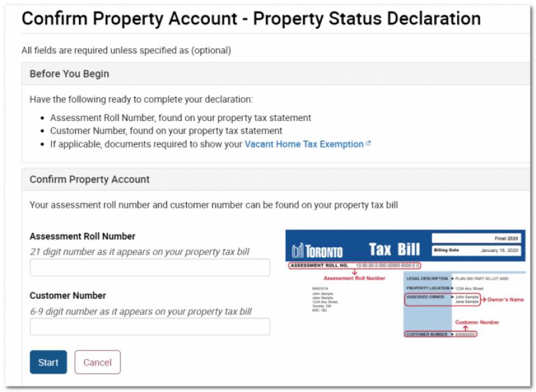This screenshot has height=392, width=536.
Task: Click the Customer Number field label
Action: coord(68,296)
